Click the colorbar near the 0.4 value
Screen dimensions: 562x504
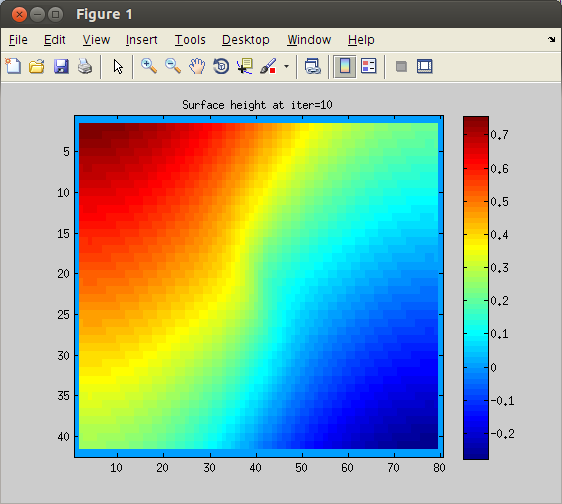476,235
